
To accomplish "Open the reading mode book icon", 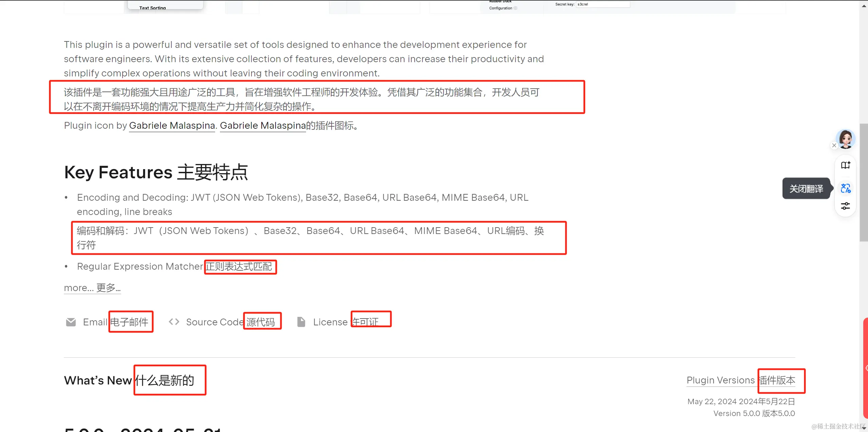I will [x=845, y=165].
